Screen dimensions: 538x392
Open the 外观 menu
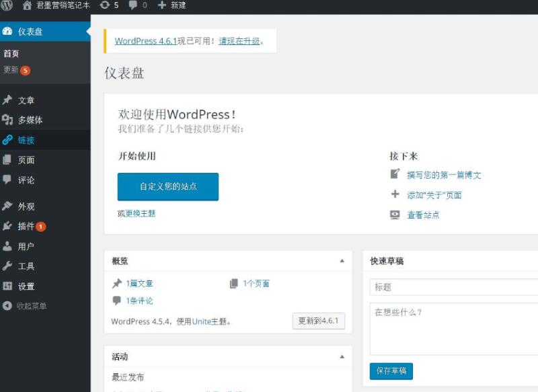coord(26,206)
